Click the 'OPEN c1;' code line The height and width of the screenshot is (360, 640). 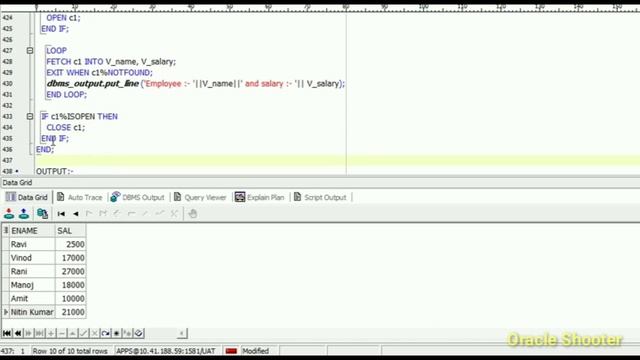click(63, 18)
